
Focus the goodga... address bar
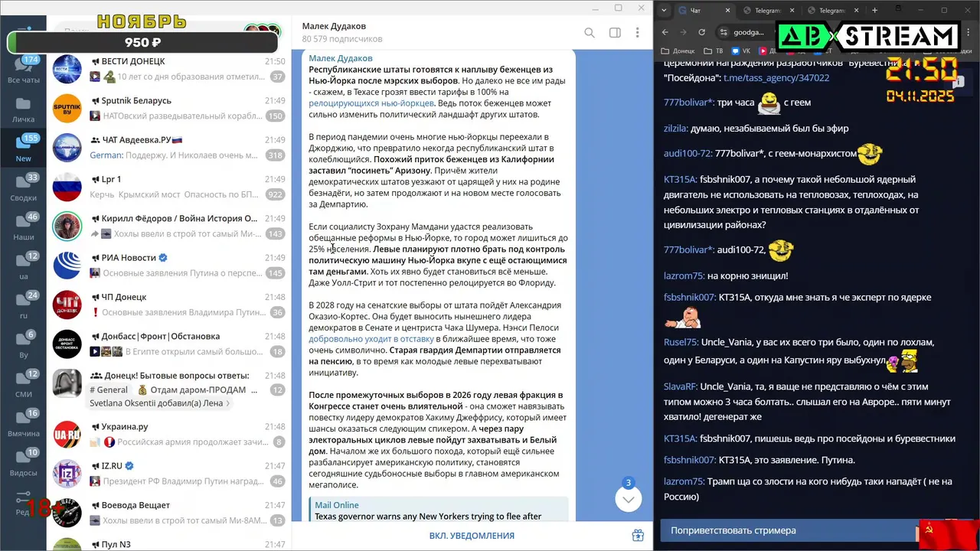tap(749, 32)
